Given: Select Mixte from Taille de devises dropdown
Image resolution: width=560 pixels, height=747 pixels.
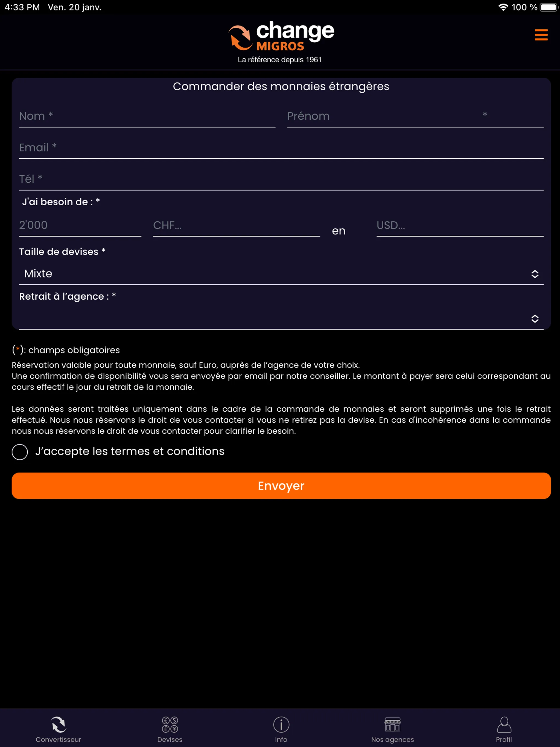Looking at the screenshot, I should pyautogui.click(x=281, y=273).
